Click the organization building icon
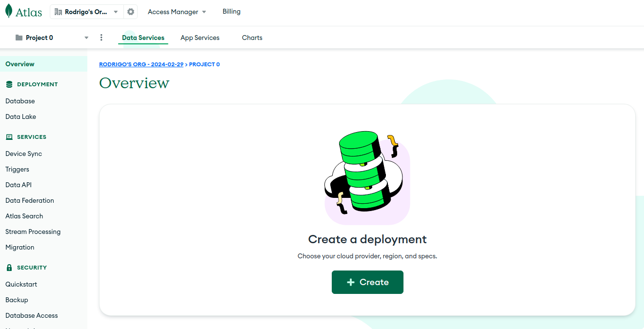Screen dimensions: 644x329 click(x=58, y=12)
